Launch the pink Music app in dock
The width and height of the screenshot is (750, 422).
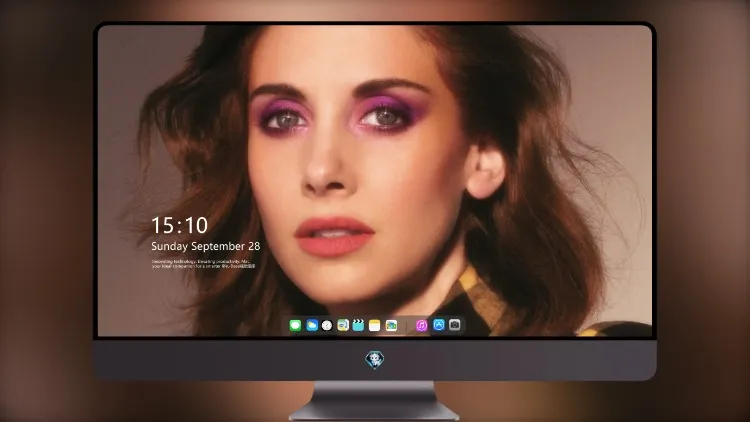point(421,325)
